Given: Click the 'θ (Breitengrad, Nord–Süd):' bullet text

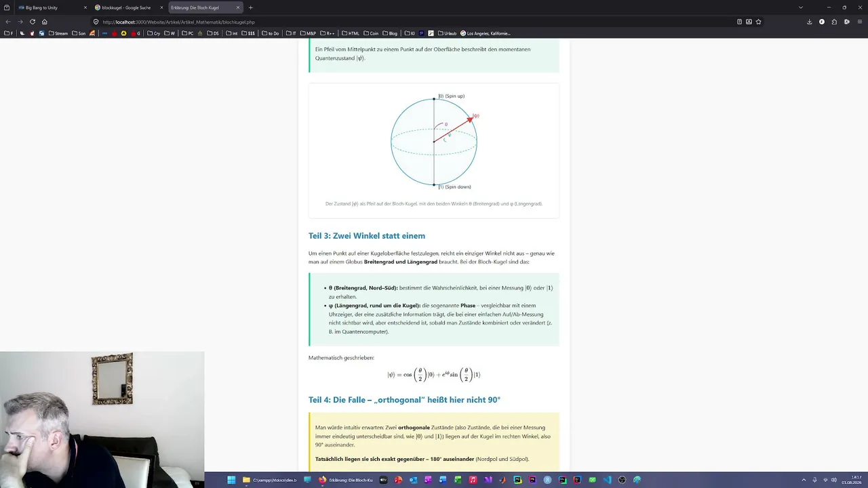Looking at the screenshot, I should (363, 288).
